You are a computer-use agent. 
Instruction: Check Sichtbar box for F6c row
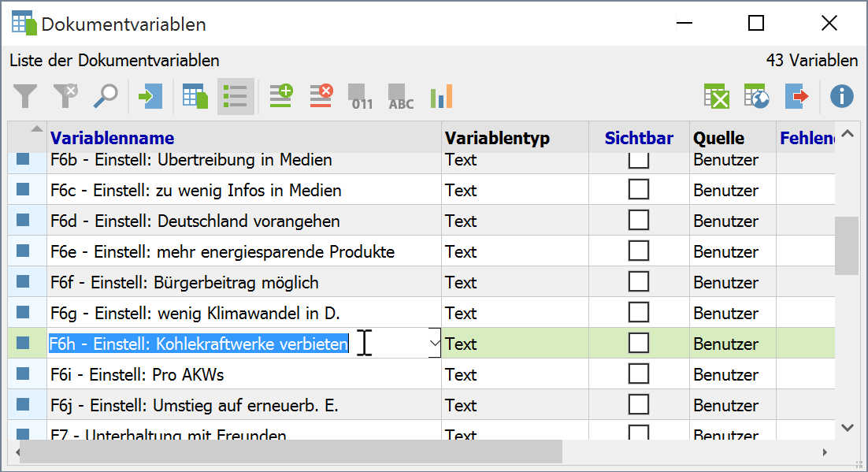click(638, 189)
